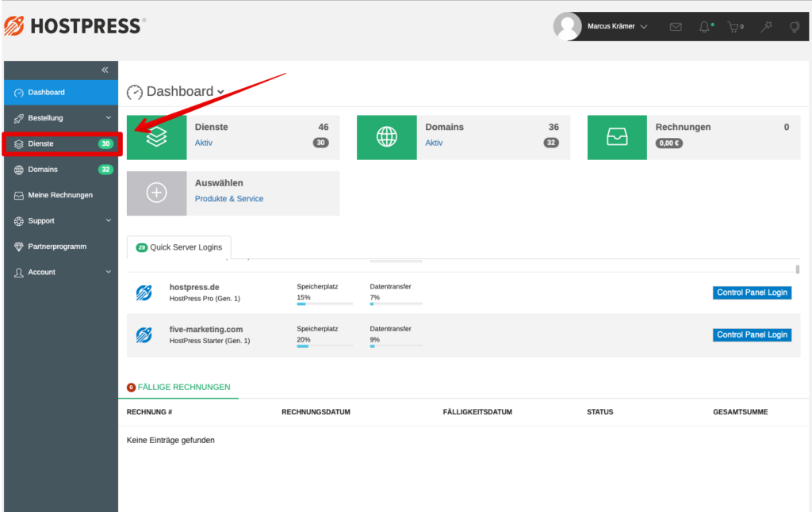812x512 pixels.
Task: Click the 30 badge in Dienste tile
Action: tap(320, 143)
